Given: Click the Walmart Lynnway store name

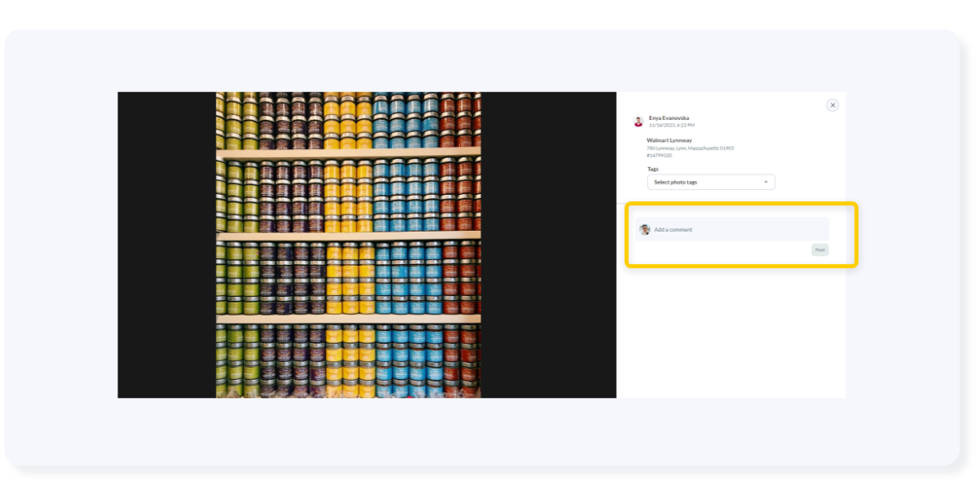Looking at the screenshot, I should 669,140.
